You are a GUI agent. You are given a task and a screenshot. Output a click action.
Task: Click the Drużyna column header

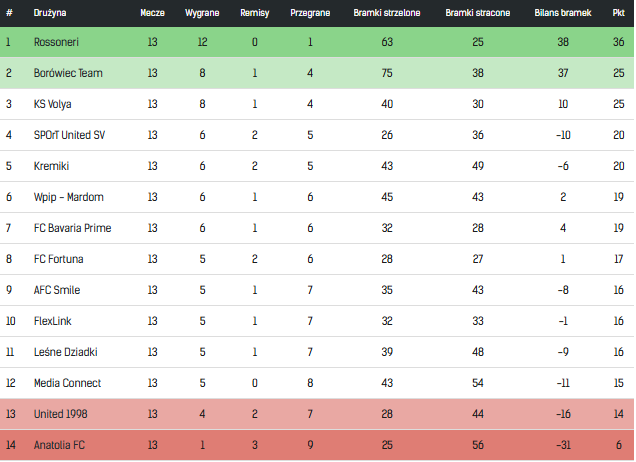[50, 13]
